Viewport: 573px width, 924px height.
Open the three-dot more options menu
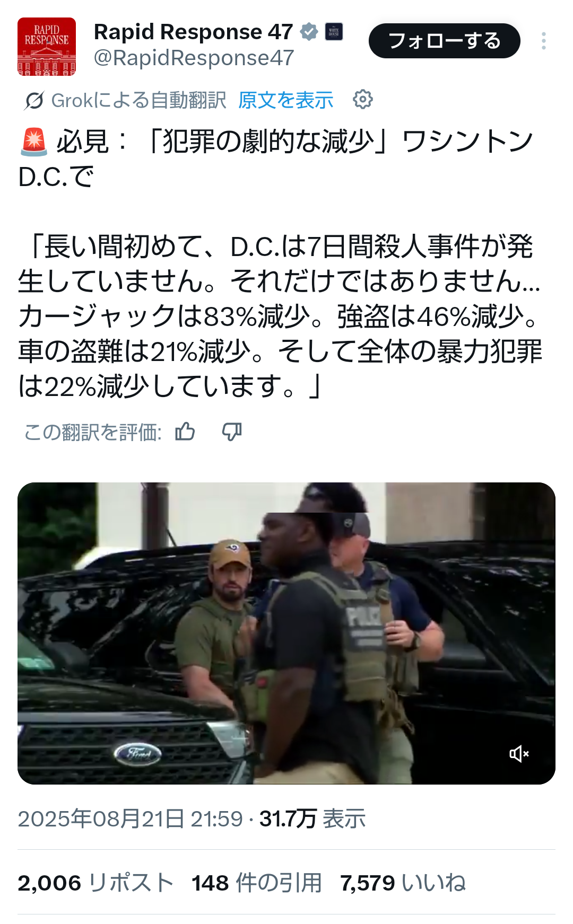coord(544,41)
